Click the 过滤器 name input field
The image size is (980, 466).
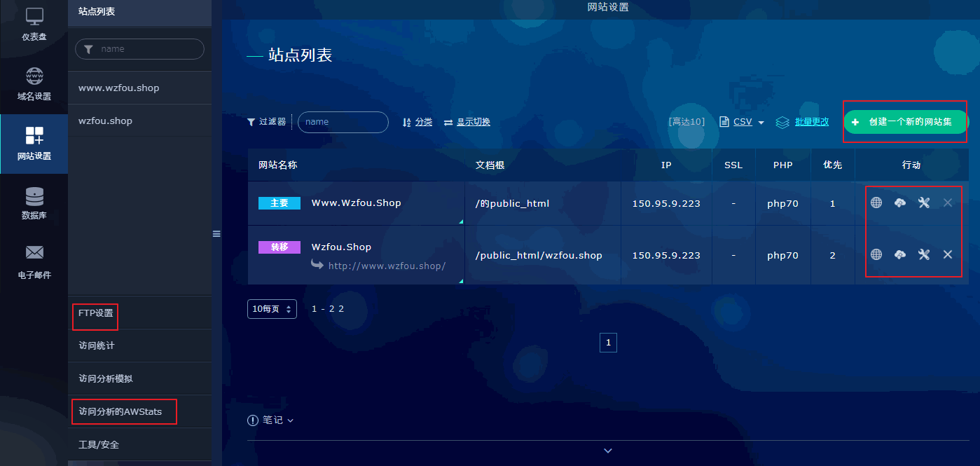[343, 122]
